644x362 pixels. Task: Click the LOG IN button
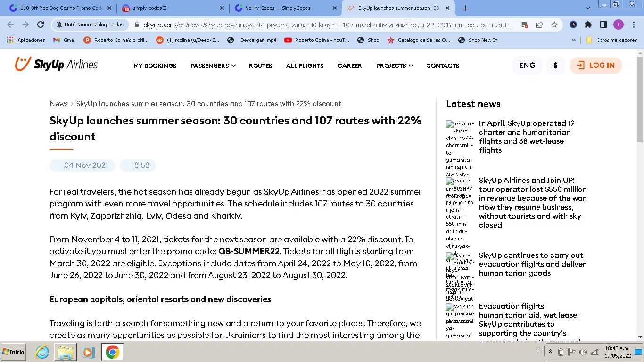coord(596,66)
